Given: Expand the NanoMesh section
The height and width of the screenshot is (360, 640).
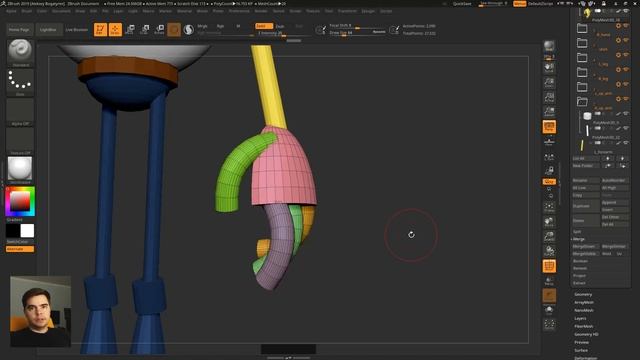Looking at the screenshot, I should 584,310.
